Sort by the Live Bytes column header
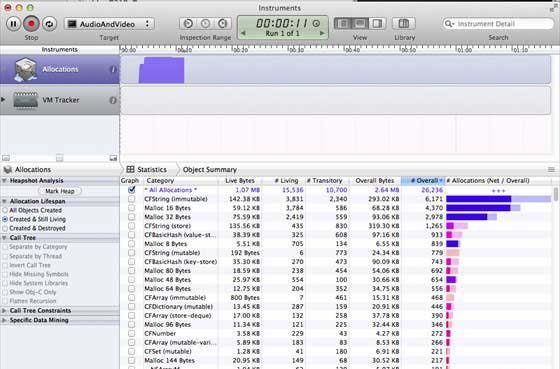 (x=240, y=181)
